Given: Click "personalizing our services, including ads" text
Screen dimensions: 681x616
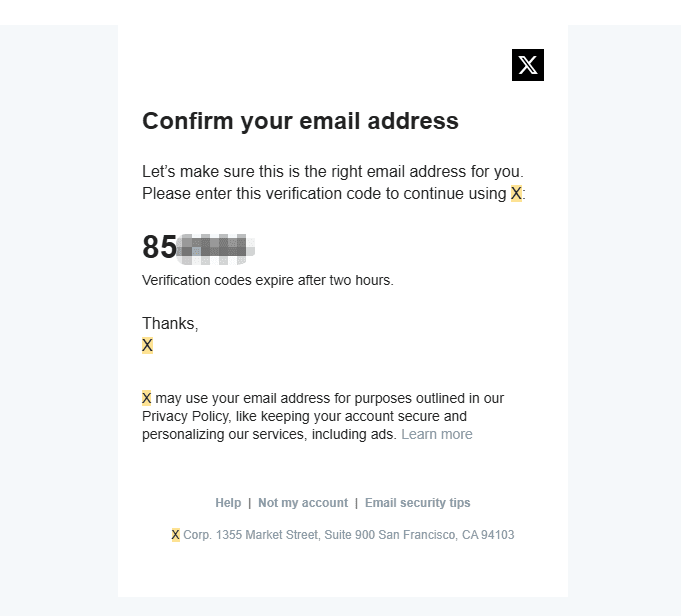Looking at the screenshot, I should [x=270, y=435].
